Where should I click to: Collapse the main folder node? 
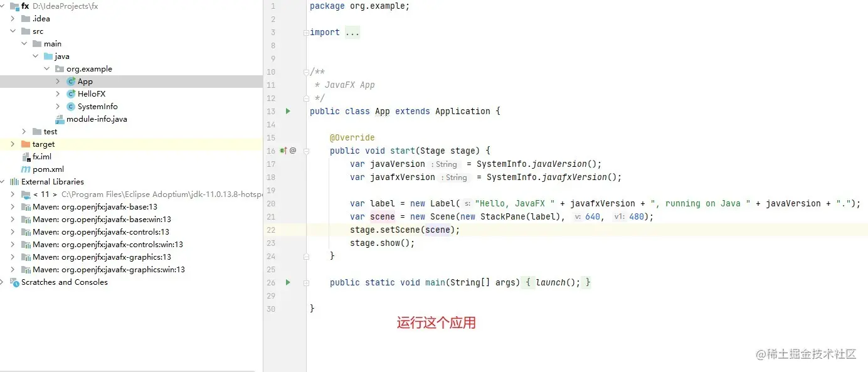24,44
